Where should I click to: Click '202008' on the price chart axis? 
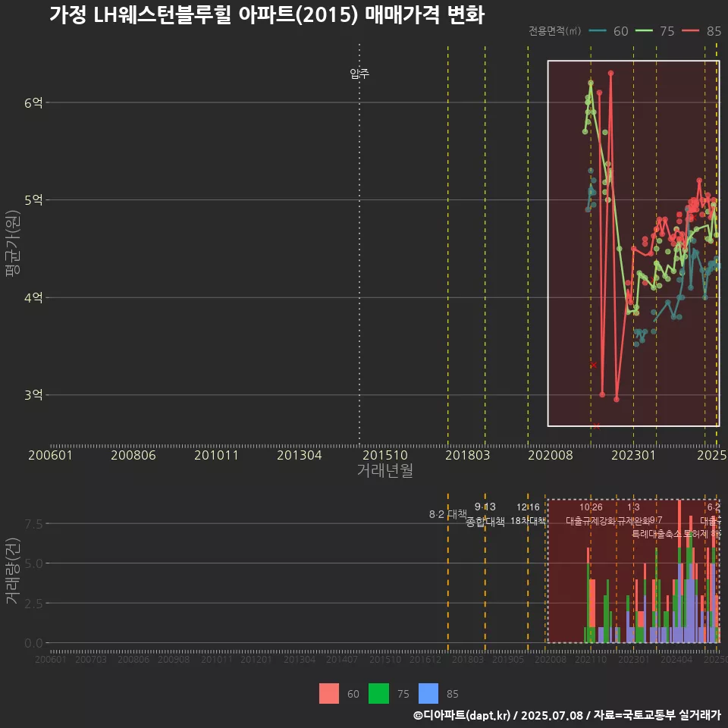point(551,455)
